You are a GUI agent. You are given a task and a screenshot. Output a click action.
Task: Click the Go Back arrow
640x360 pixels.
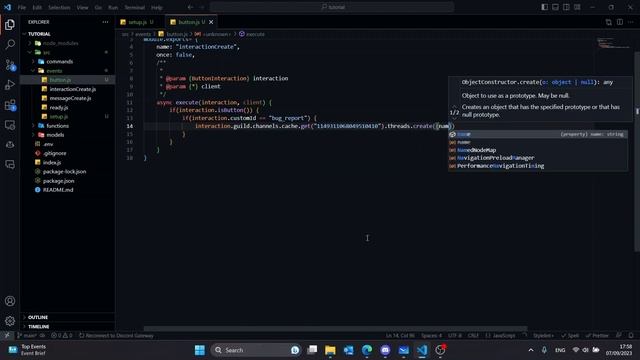point(190,7)
